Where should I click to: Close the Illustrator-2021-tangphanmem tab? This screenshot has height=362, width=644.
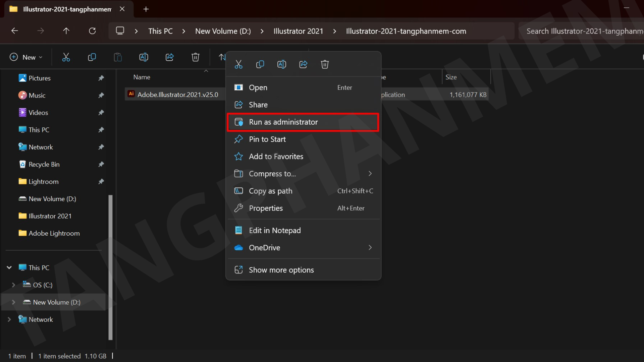click(x=122, y=9)
